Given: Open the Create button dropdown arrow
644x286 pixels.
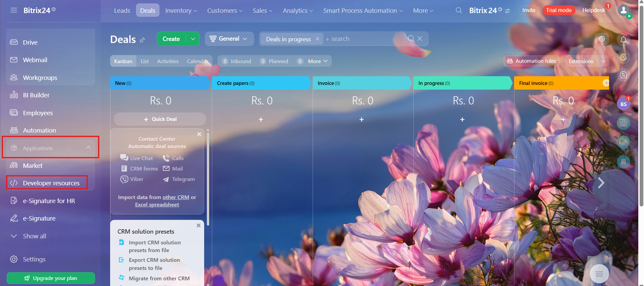Looking at the screenshot, I should [x=193, y=39].
